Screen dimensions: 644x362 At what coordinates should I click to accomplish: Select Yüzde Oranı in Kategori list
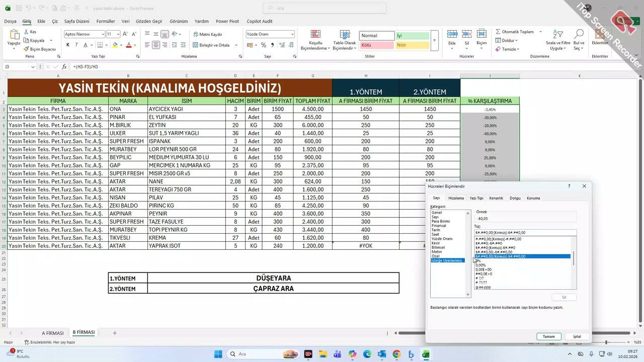coord(442,239)
